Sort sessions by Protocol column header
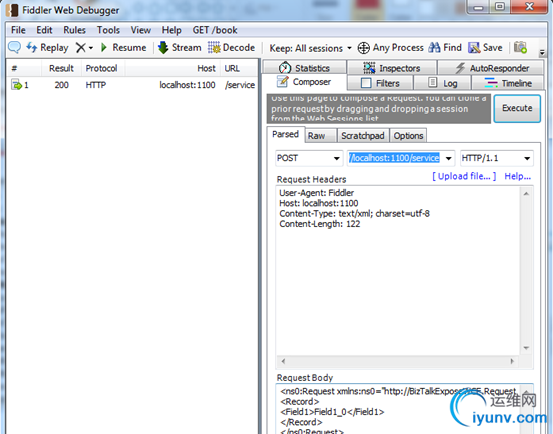This screenshot has height=434, width=553. [101, 68]
